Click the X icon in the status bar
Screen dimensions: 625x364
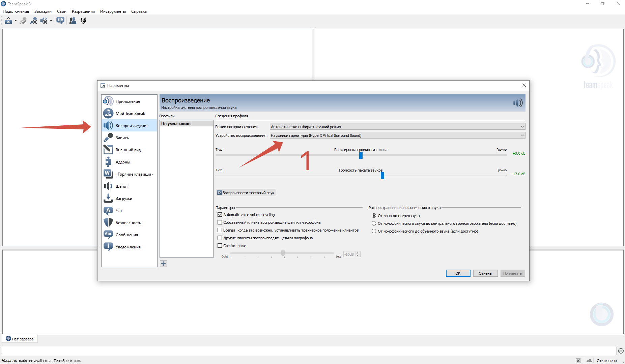tap(578, 361)
